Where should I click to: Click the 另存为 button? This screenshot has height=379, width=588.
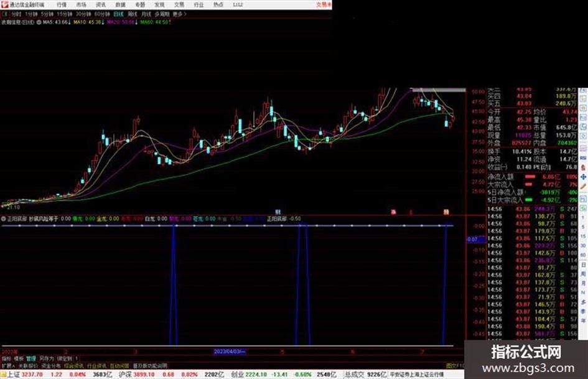point(47,358)
